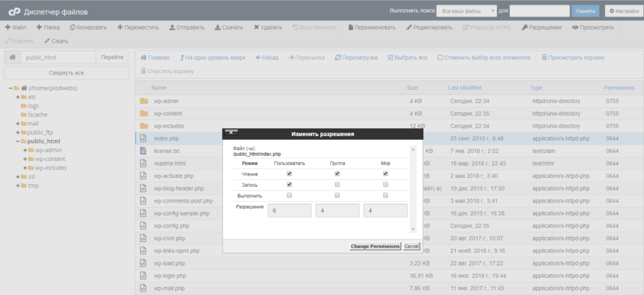Open the Настройки settings button
644x295 pixels.
point(624,11)
